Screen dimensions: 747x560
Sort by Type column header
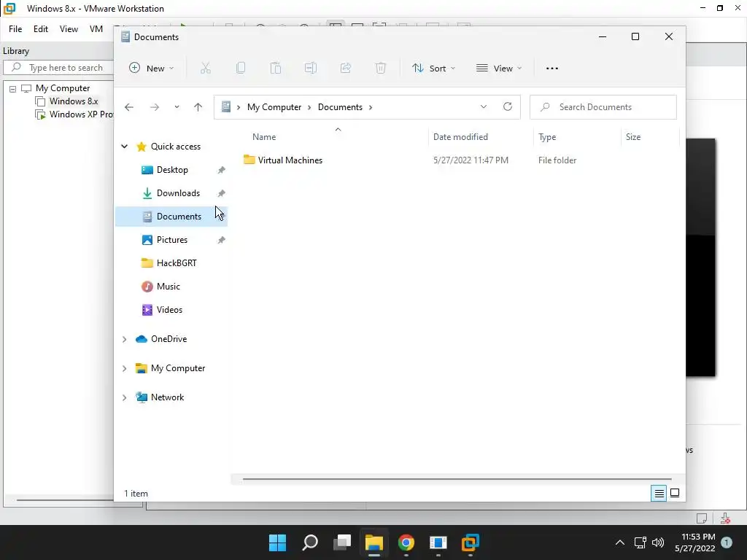coord(547,136)
